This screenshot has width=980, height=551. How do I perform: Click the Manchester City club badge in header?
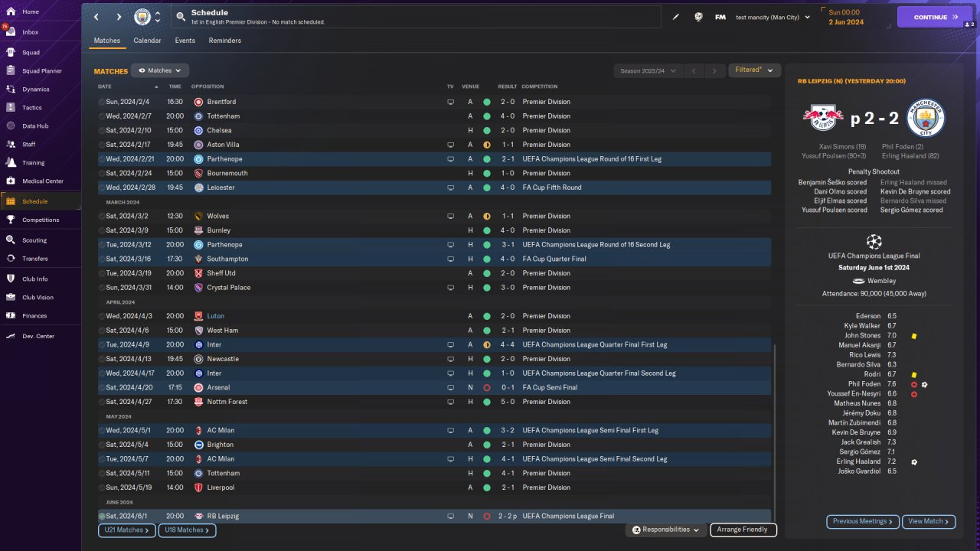point(142,17)
